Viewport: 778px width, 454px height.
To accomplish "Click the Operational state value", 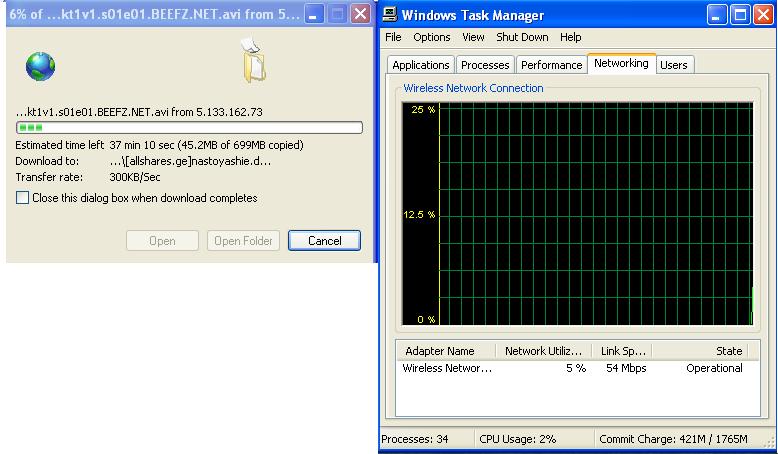I will [x=714, y=368].
